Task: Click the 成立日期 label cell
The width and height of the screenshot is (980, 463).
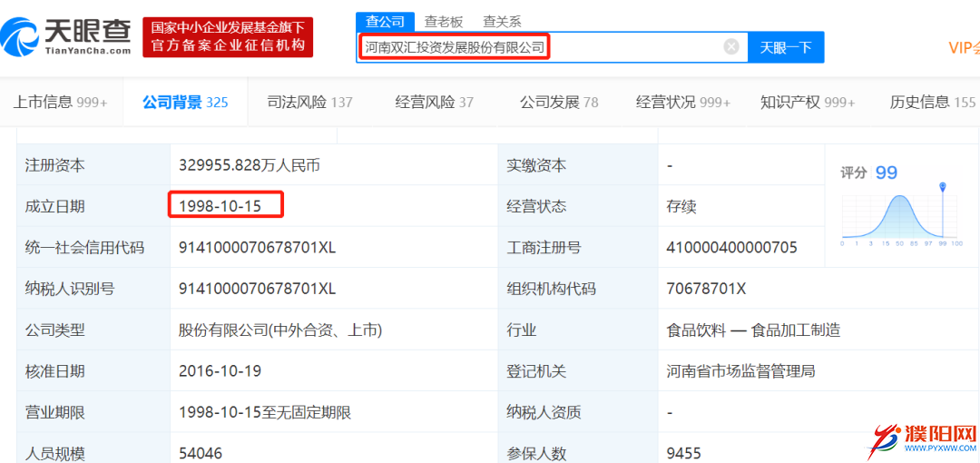Action: coord(93,206)
